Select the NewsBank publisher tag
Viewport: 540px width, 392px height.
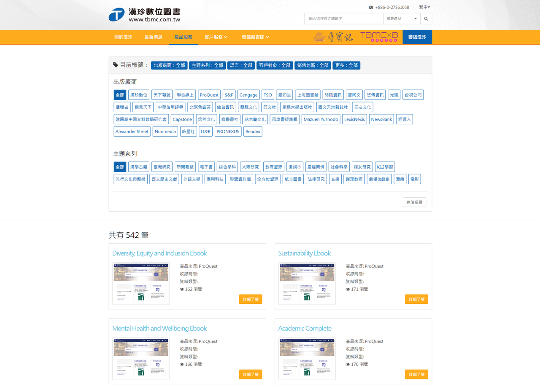[381, 119]
